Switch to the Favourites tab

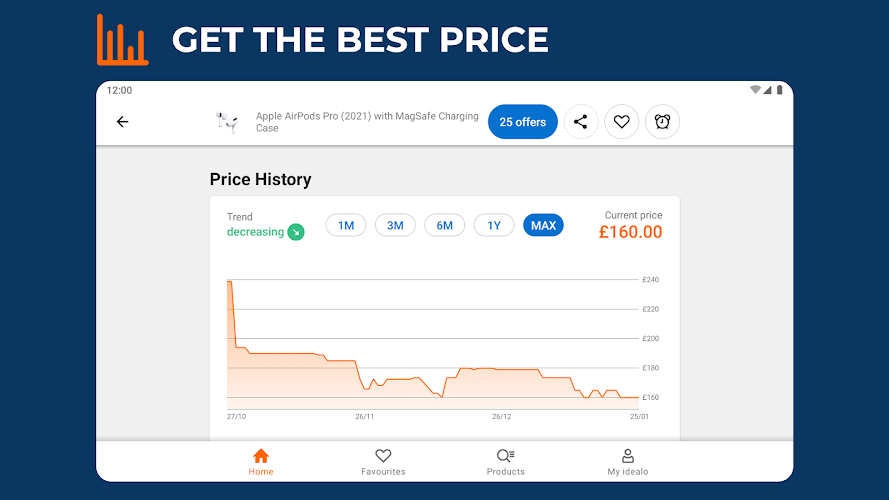tap(383, 461)
